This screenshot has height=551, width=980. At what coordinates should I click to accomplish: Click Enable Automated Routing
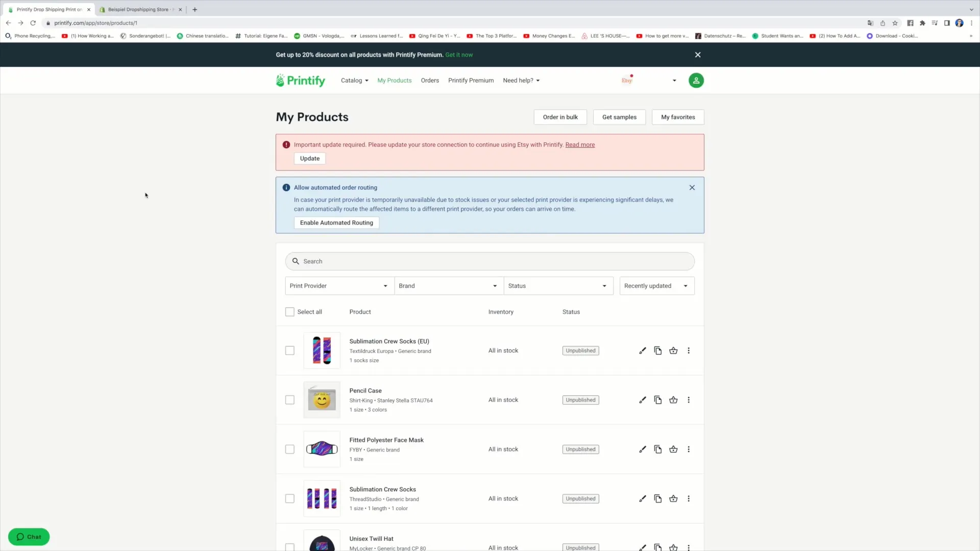336,223
